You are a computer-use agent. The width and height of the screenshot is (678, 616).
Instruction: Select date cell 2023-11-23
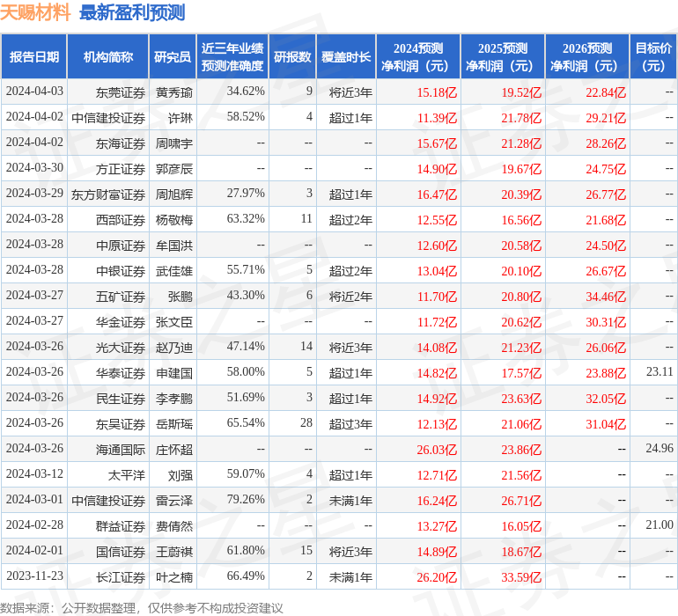(x=34, y=576)
